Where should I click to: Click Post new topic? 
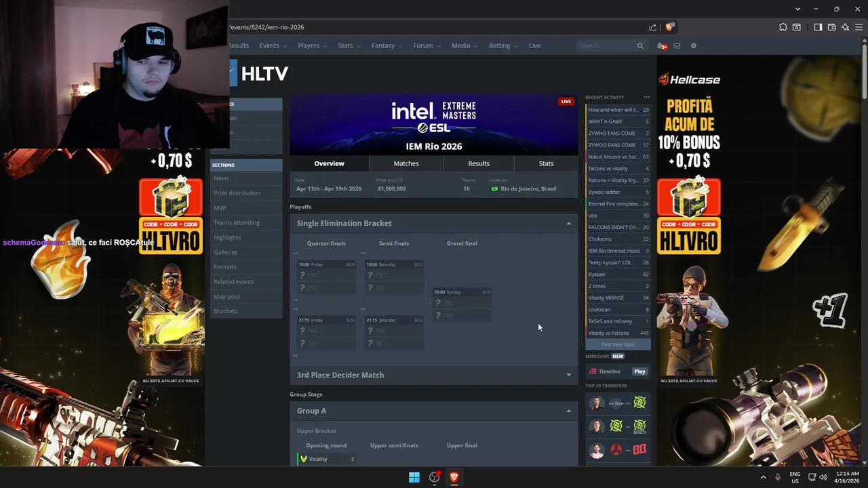(618, 344)
